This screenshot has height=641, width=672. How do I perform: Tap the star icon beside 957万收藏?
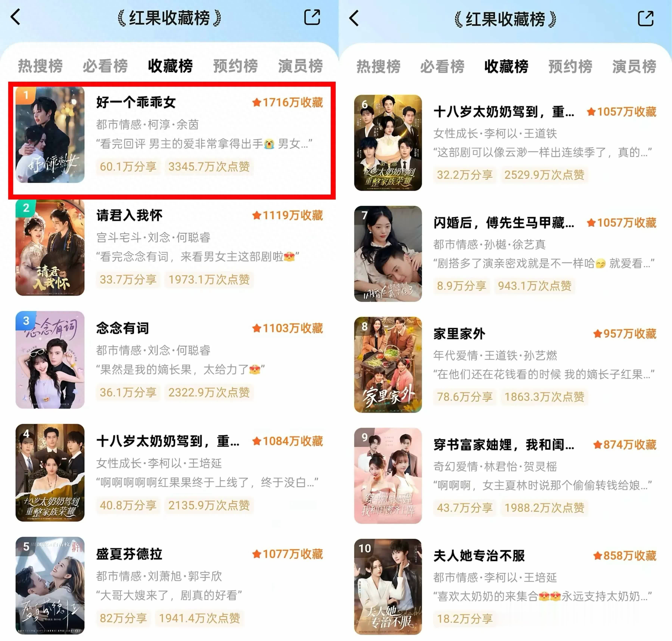click(598, 333)
